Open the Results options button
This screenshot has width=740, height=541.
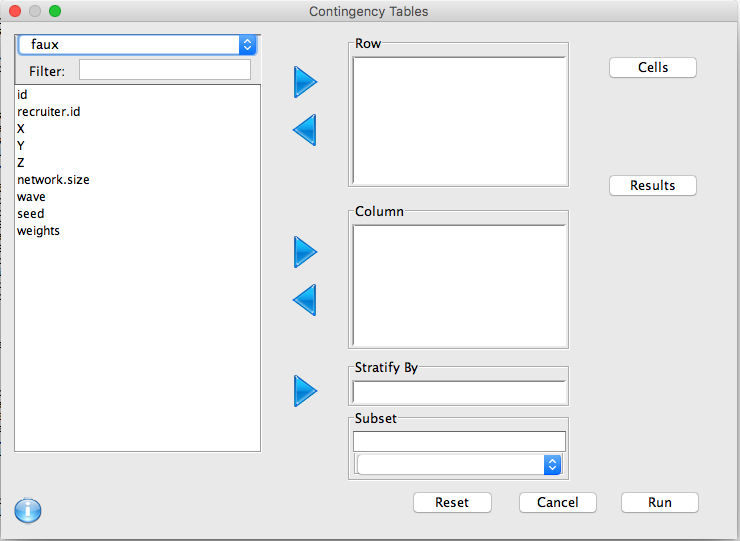click(x=653, y=186)
